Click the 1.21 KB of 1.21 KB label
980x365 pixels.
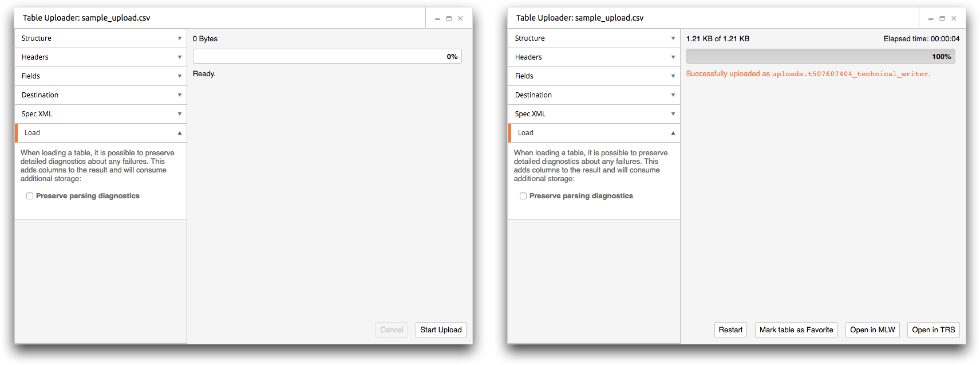tap(718, 39)
